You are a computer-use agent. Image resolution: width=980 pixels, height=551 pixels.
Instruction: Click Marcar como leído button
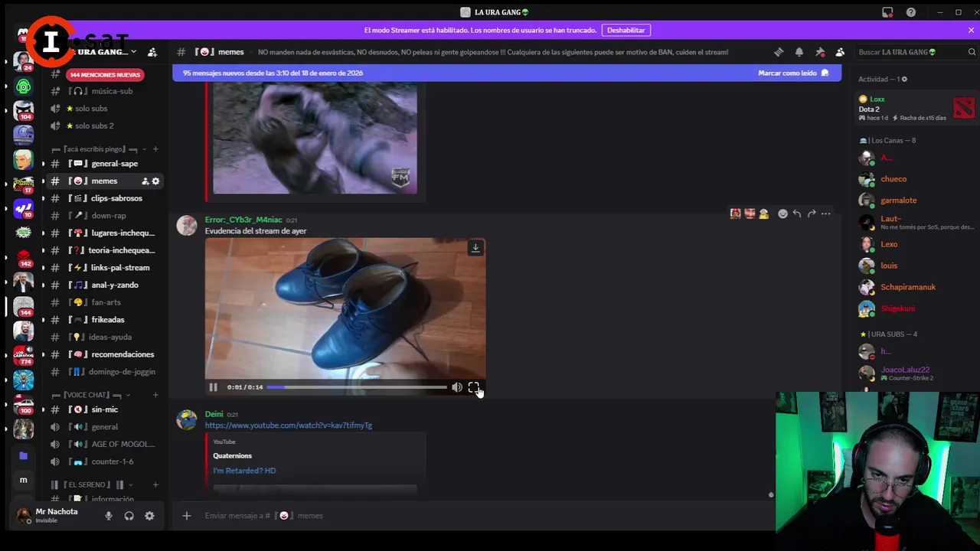coord(793,73)
